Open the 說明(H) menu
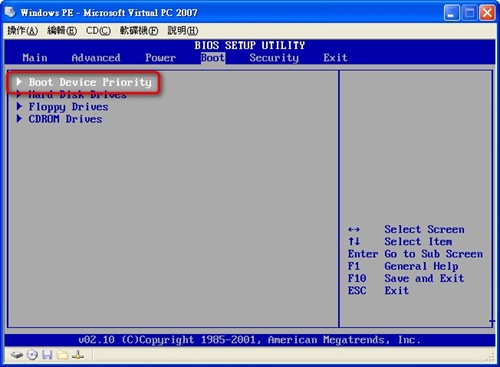This screenshot has width=500, height=367. tap(183, 31)
